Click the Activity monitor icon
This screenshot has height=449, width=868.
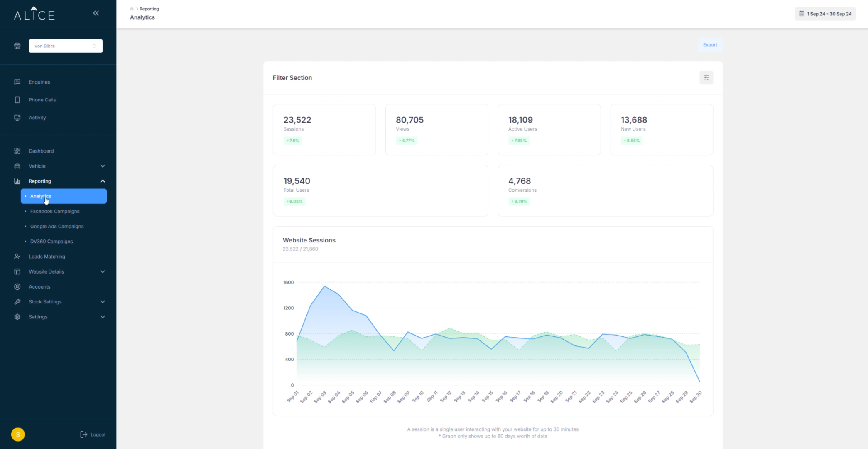point(17,118)
